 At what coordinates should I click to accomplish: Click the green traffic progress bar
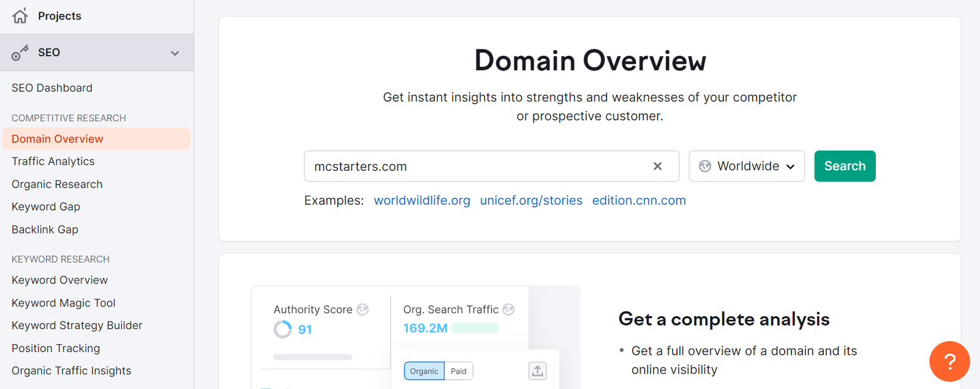(475, 328)
